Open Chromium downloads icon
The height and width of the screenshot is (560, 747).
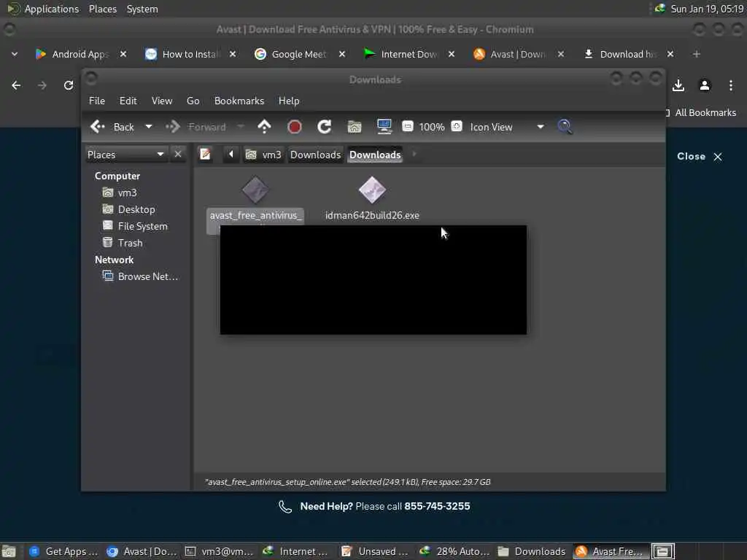pos(678,85)
